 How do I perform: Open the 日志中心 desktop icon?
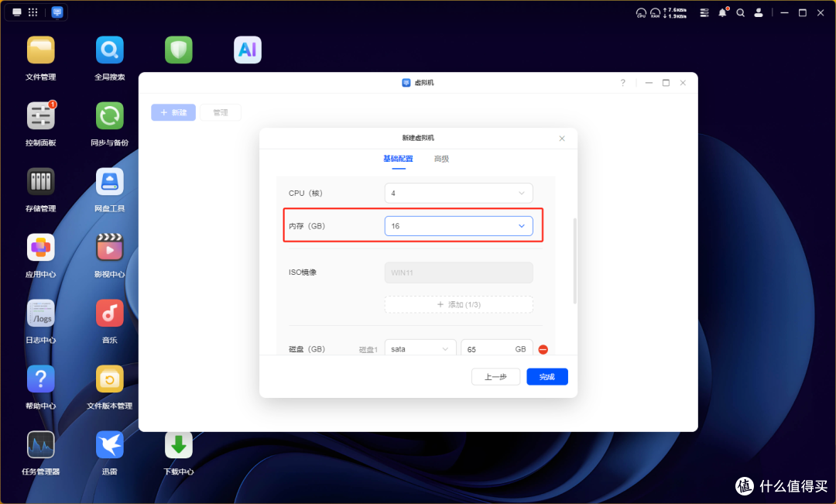(x=40, y=313)
